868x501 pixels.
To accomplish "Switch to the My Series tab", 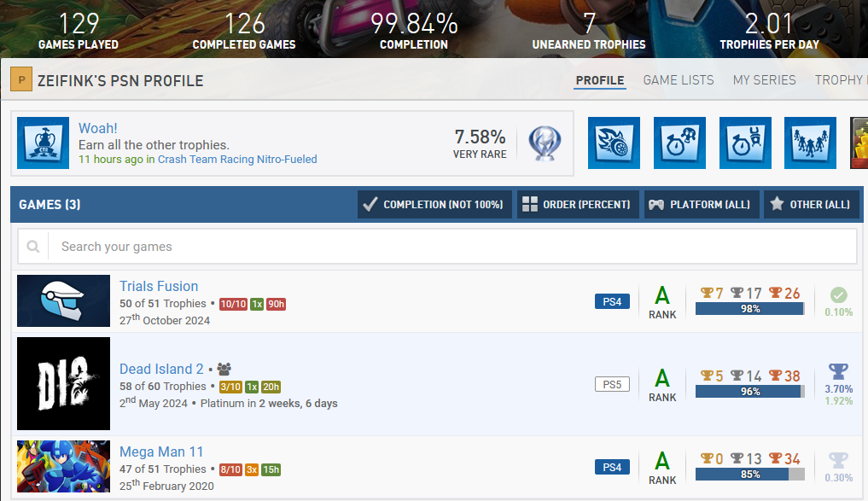I will pos(765,80).
